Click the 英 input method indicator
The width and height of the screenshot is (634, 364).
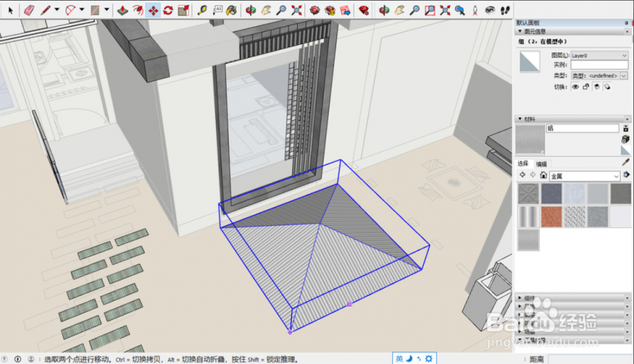[399, 358]
